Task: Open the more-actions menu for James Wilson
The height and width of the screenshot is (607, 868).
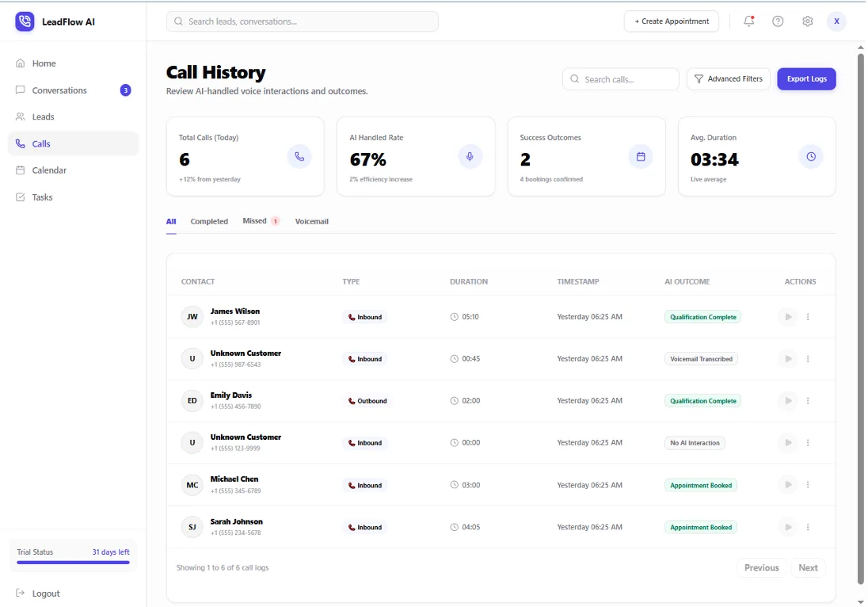Action: 808,317
